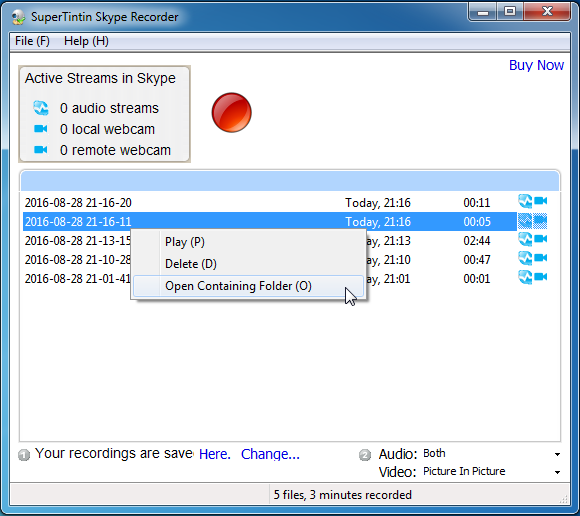Click audio icon on 00:11 recording row

[x=525, y=201]
